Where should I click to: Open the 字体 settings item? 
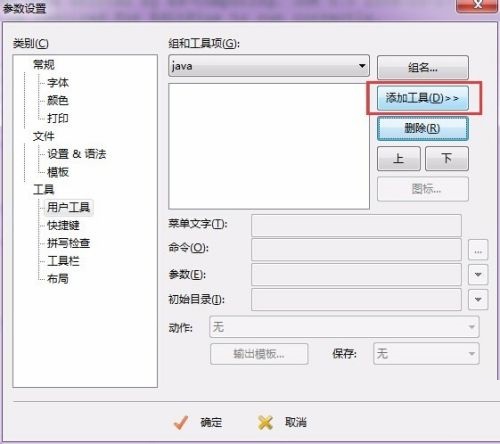click(58, 83)
